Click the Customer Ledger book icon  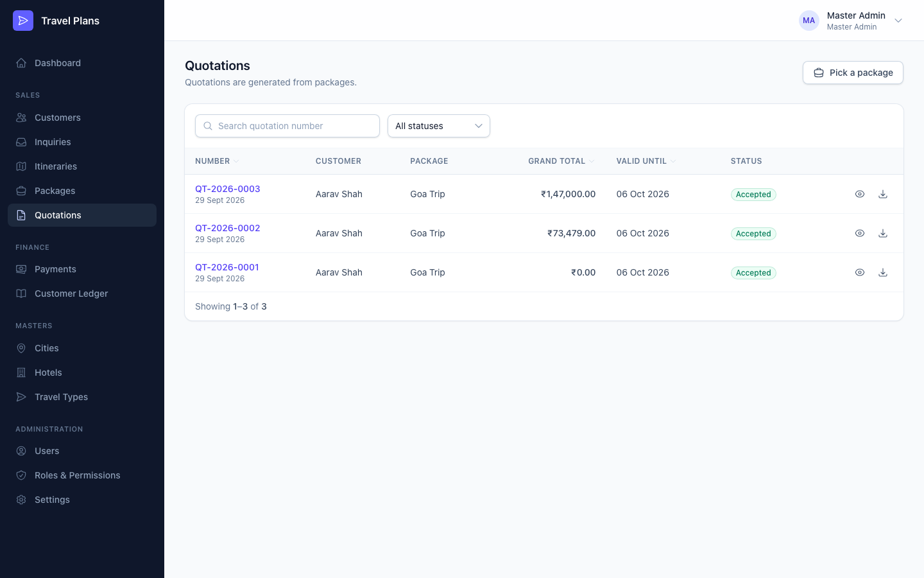21,293
